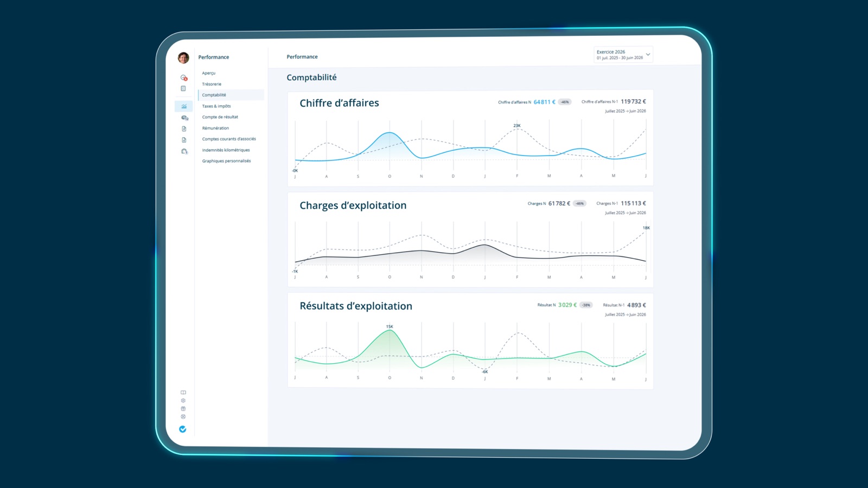The height and width of the screenshot is (488, 868).
Task: Click the 4 893 € result N-1 value
Action: [x=636, y=305]
